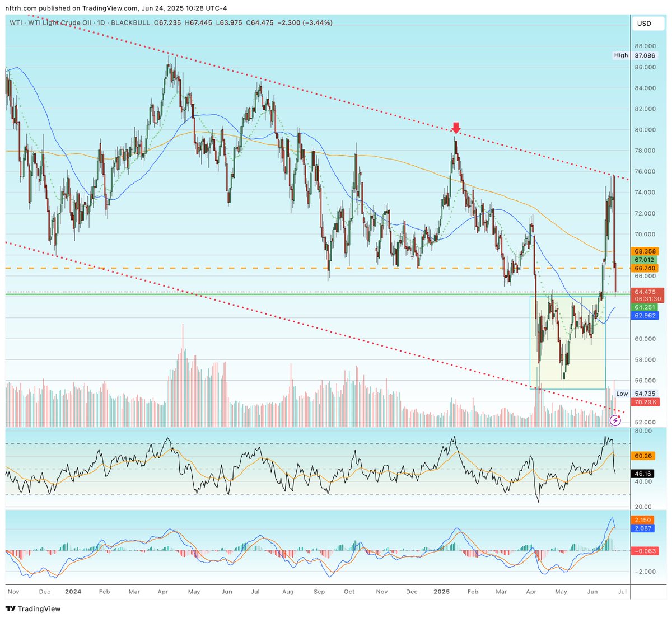Click the red -0.063 MACD histogram label
Viewport: 672px width, 618px height.
pos(646,551)
